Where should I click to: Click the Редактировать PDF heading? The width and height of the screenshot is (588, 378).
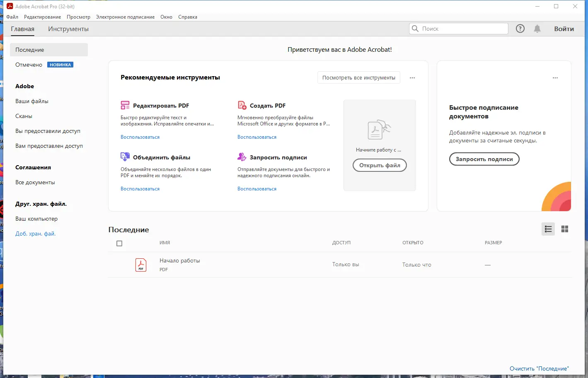pos(161,106)
